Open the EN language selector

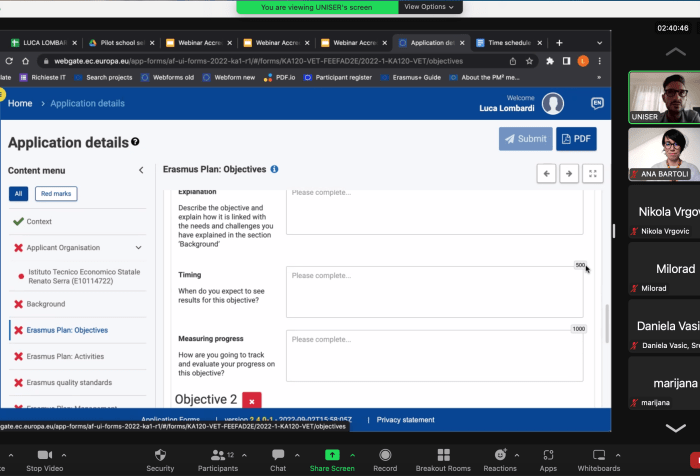pos(597,103)
